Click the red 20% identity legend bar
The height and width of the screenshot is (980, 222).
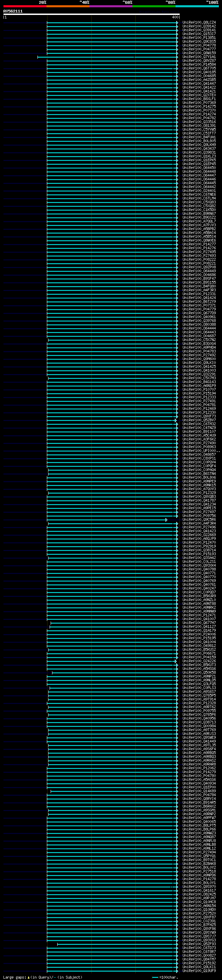(x=25, y=6)
